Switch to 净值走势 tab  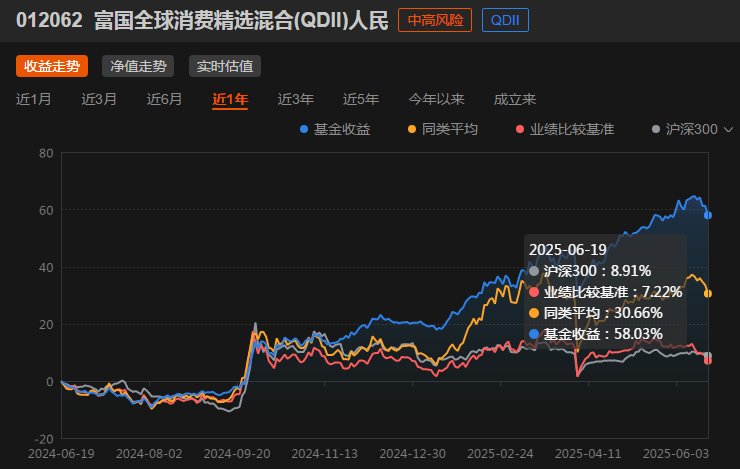click(x=138, y=66)
